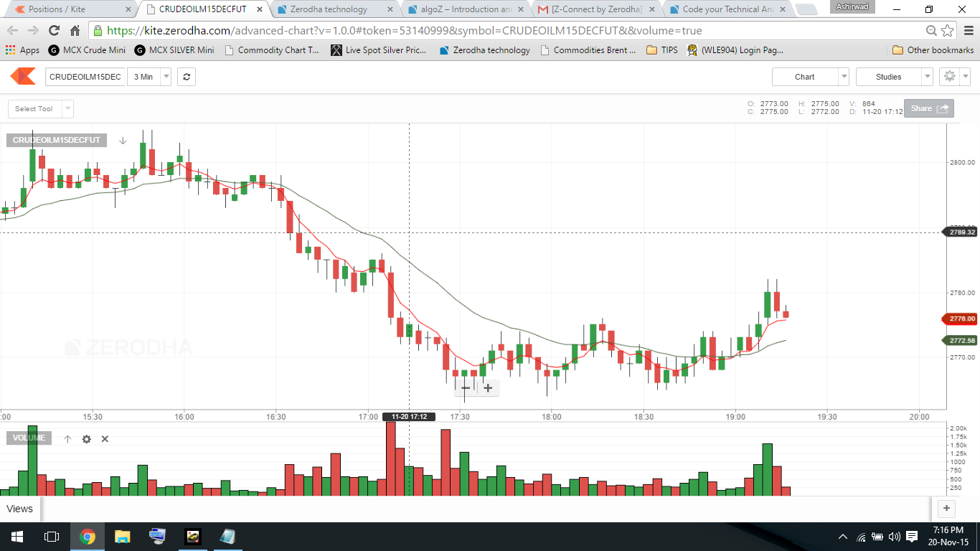Click the symbol input CRUDEOILM15DEC
The width and height of the screenshot is (980, 551).
(85, 77)
